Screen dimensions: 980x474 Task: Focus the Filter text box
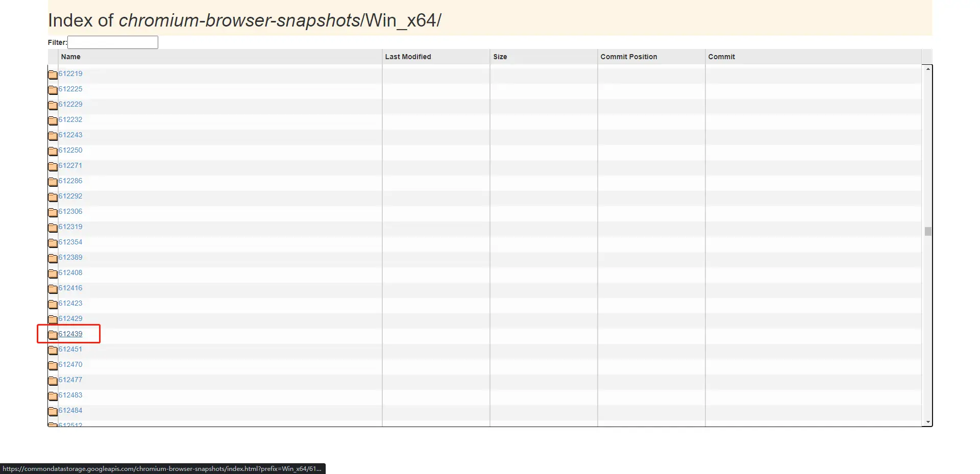coord(113,42)
